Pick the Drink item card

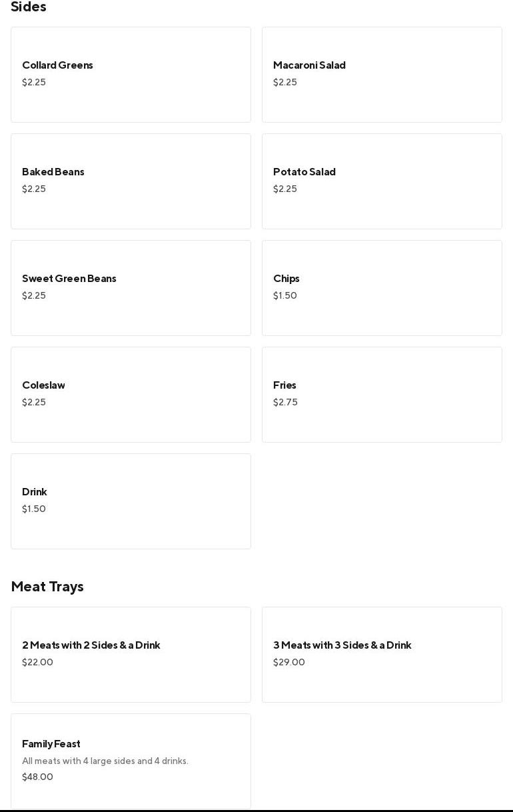131,501
